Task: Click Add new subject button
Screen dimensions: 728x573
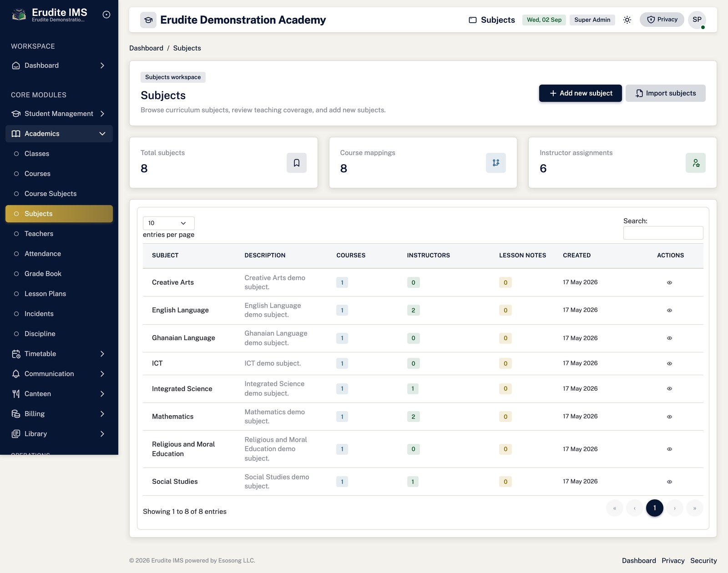Action: coord(581,93)
